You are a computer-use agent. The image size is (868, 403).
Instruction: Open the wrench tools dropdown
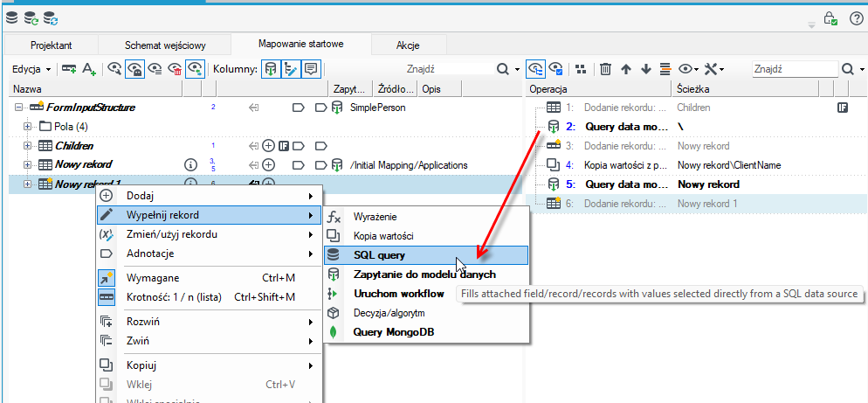click(714, 69)
